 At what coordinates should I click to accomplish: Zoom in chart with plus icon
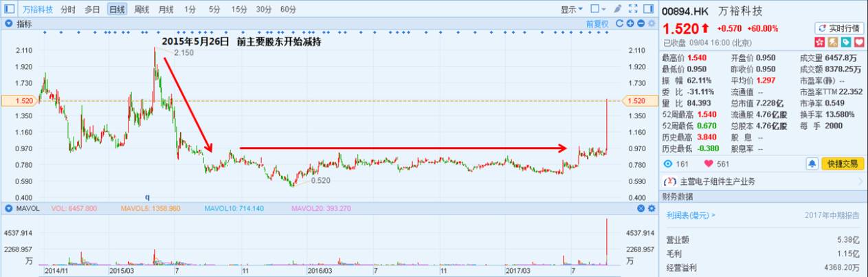(x=630, y=23)
